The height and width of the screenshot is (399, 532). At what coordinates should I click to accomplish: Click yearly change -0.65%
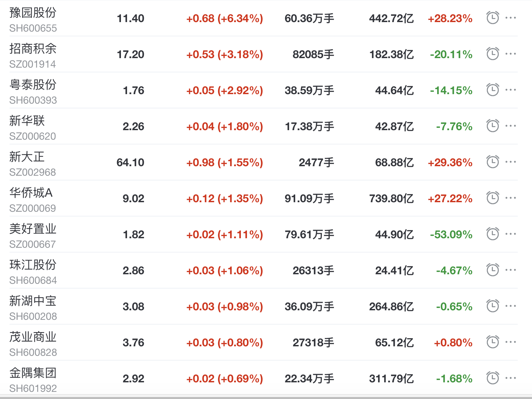pyautogui.click(x=454, y=307)
